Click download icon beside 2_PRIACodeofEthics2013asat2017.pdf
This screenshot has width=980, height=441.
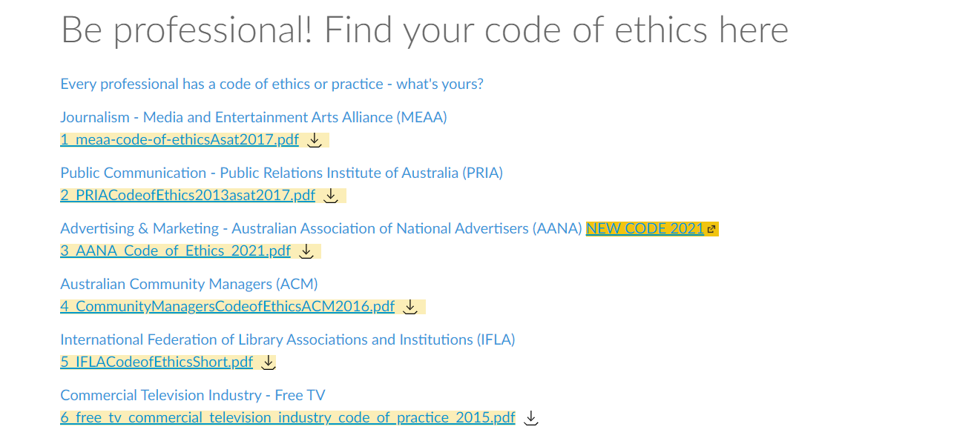[331, 196]
